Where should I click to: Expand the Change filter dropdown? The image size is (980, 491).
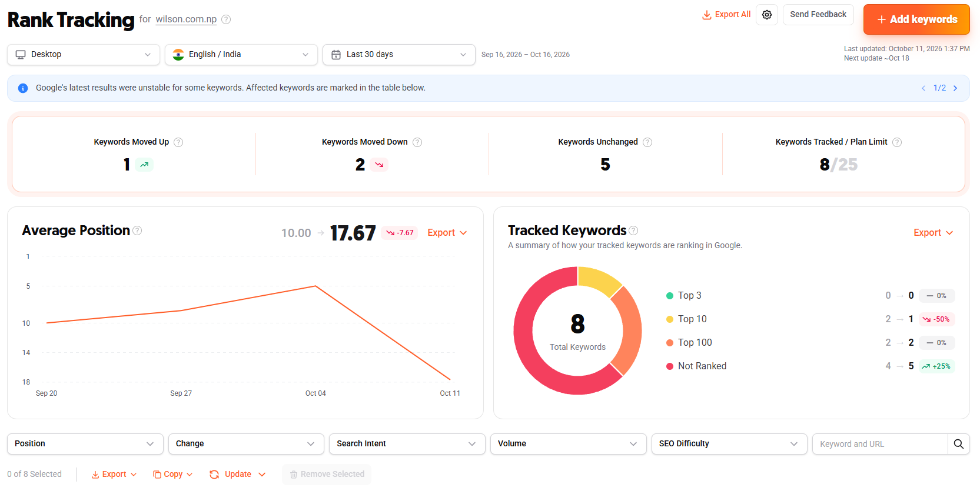(x=246, y=444)
